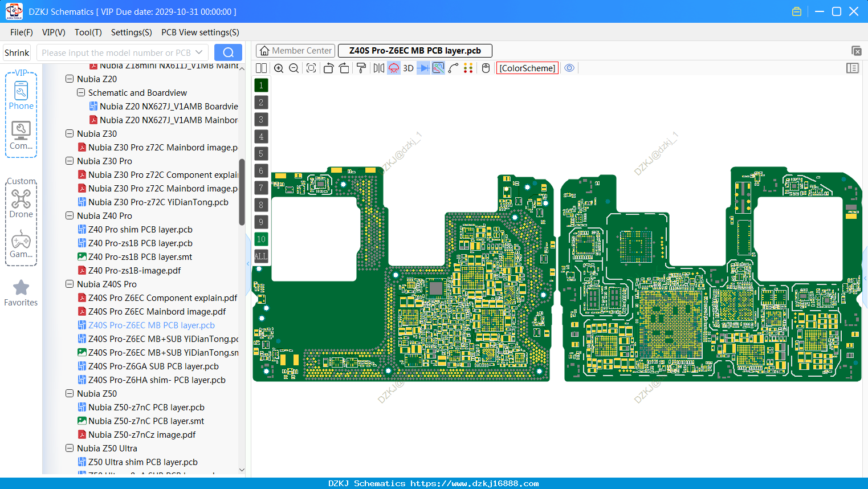Open the ColorScheme picker
This screenshot has width=868, height=489.
click(x=527, y=68)
